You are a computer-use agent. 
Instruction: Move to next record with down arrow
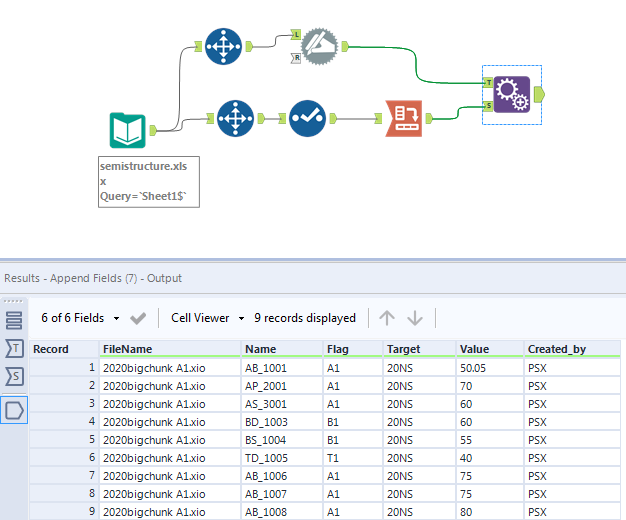(415, 318)
